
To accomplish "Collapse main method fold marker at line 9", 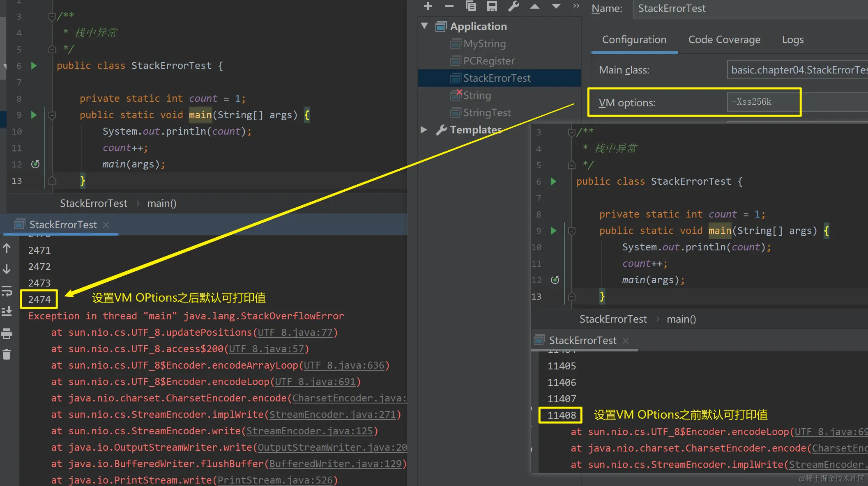I will tap(52, 115).
